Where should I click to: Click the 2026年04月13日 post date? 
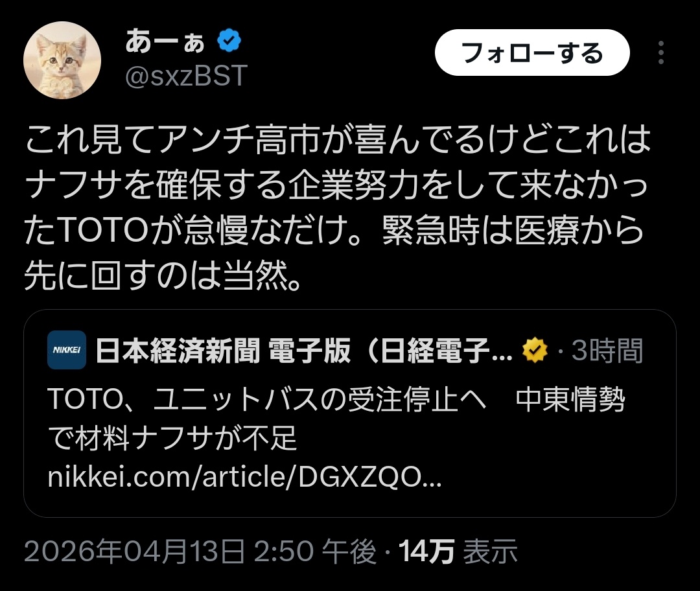(134, 551)
